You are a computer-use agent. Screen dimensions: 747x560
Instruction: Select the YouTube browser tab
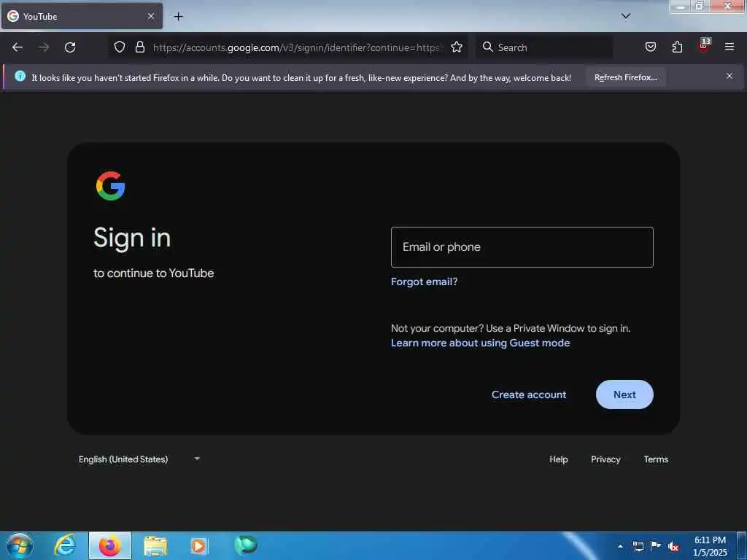pos(82,16)
